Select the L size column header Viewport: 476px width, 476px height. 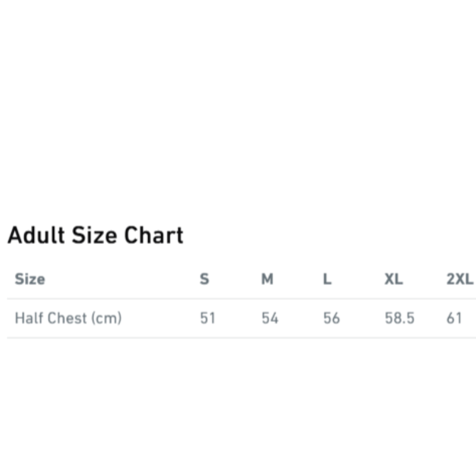327,278
